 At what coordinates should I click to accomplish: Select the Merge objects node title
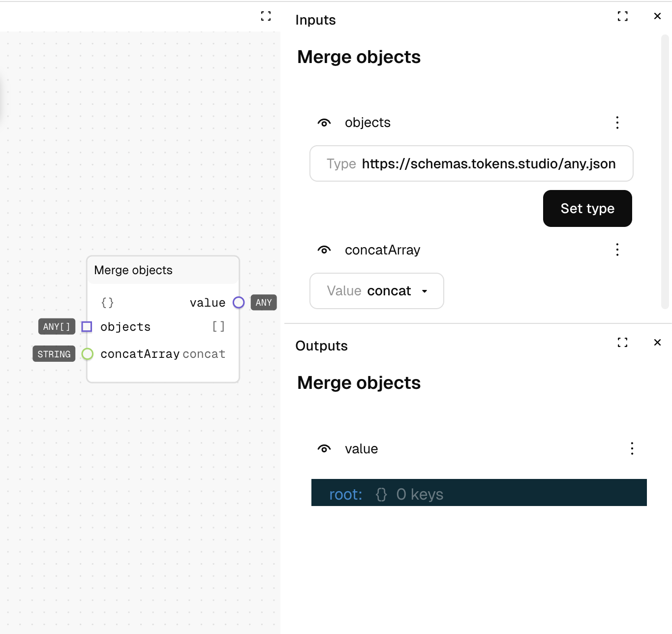tap(133, 270)
